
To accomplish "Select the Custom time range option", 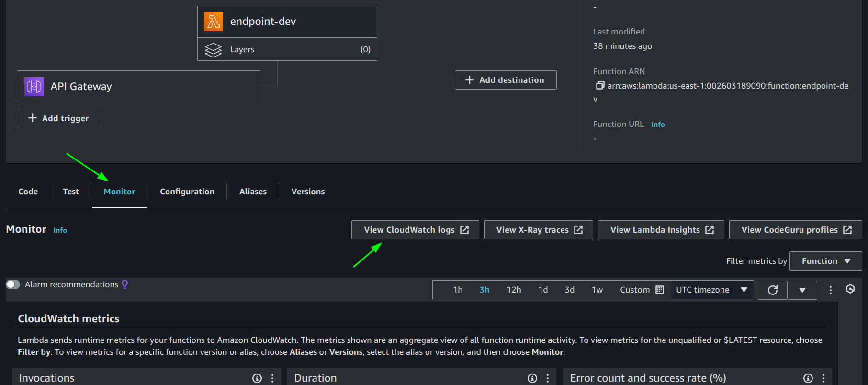I will 642,290.
